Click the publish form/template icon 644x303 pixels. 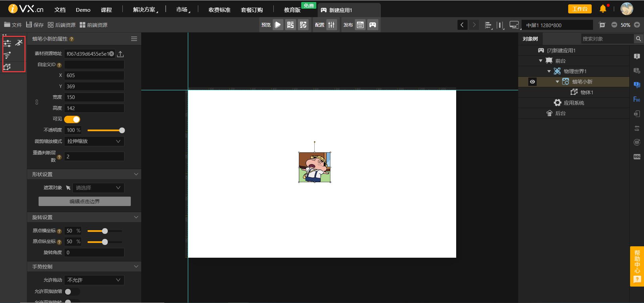(360, 25)
